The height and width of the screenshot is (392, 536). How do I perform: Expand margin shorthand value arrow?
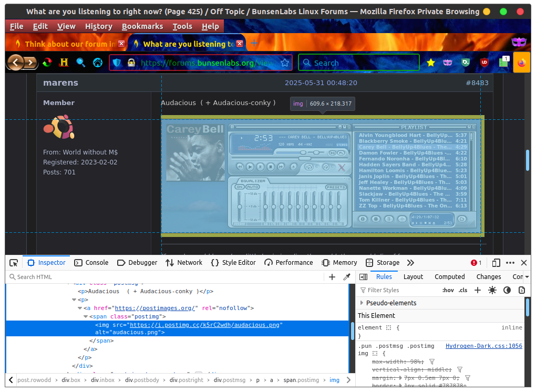(401, 378)
